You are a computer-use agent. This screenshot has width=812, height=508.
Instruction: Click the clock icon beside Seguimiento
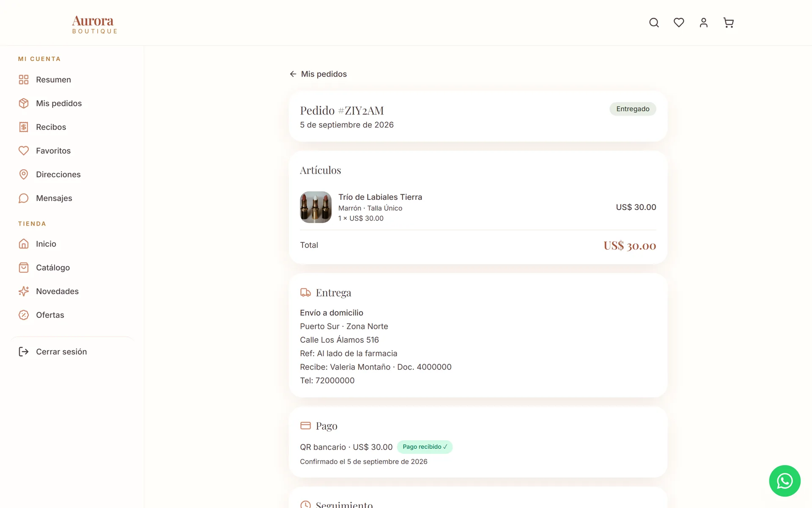pos(305,505)
